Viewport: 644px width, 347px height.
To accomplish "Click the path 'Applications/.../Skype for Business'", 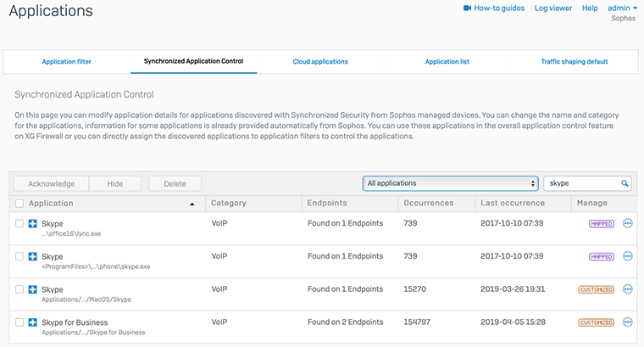I will point(93,333).
